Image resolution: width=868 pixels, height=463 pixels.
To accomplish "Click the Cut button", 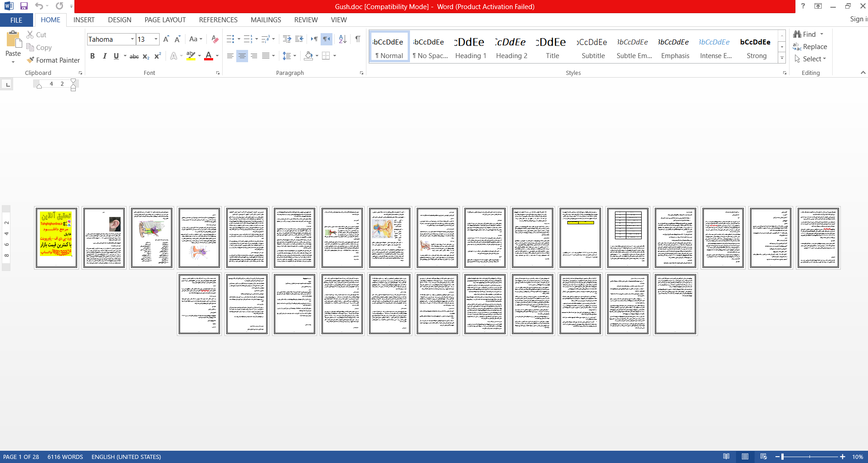I will coord(36,34).
